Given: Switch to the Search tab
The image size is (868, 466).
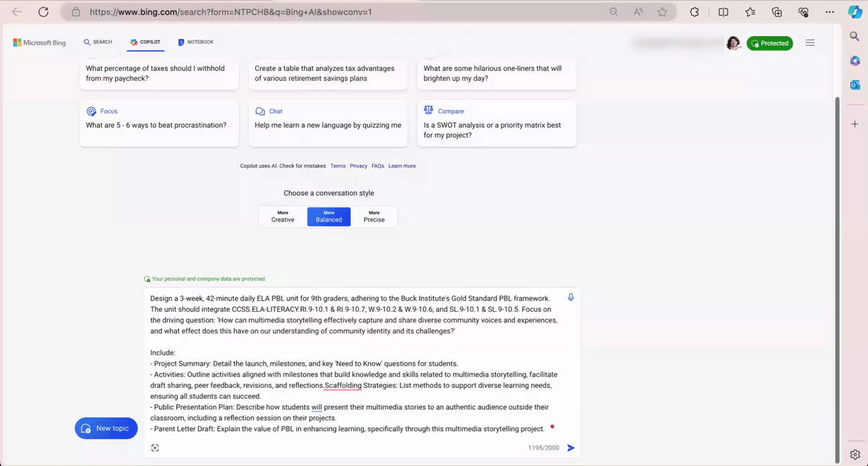Looking at the screenshot, I should pos(98,42).
